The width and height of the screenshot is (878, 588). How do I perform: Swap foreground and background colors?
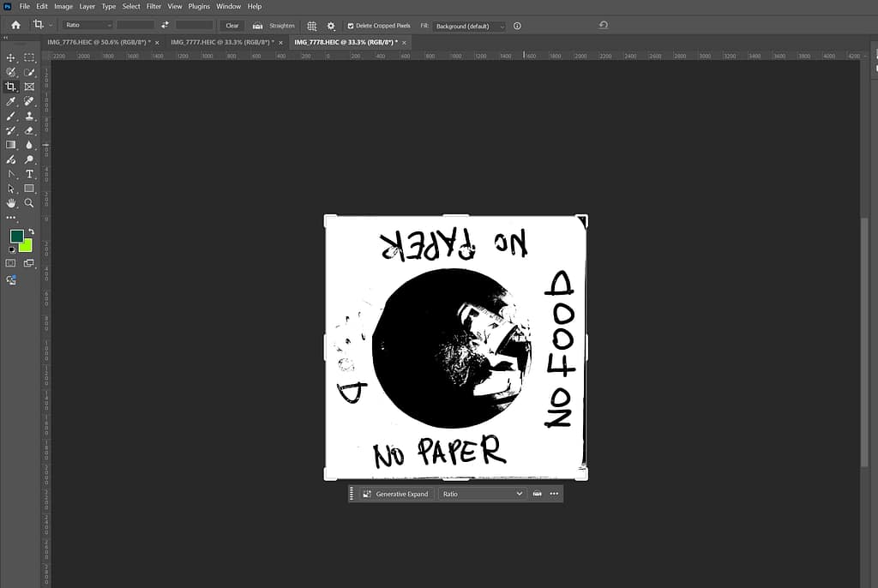[x=32, y=231]
